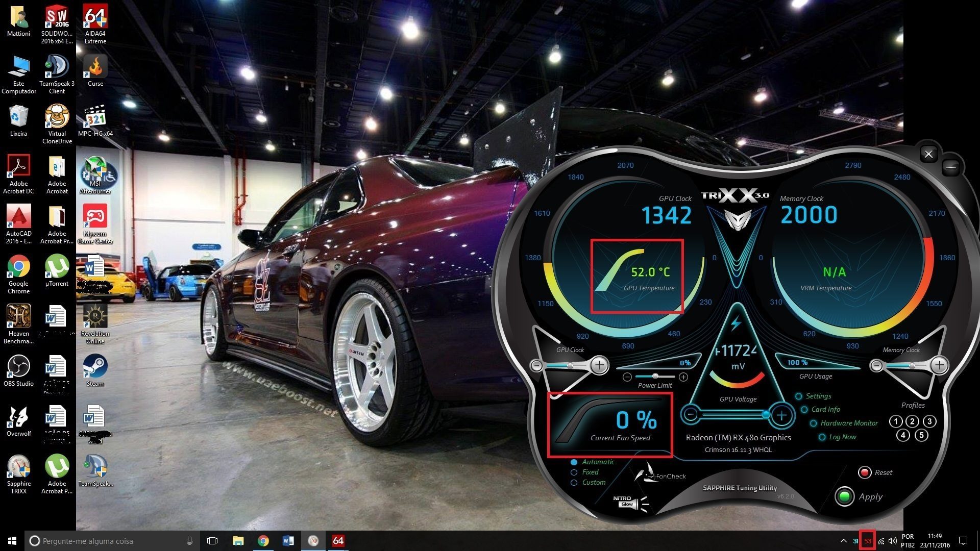Increase Memory Clock with the plus button
Screen dimensions: 980x551
click(x=940, y=365)
